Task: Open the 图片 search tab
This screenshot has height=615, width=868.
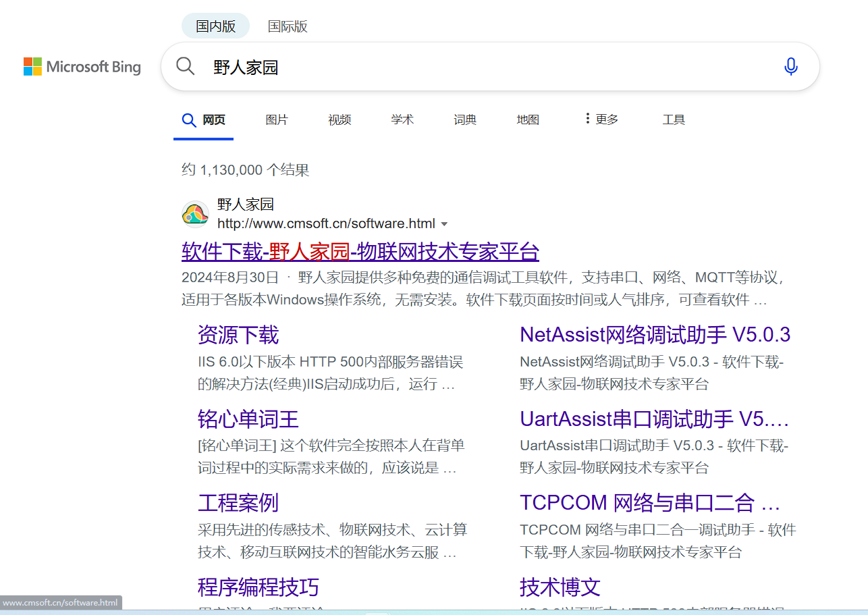Action: (277, 120)
